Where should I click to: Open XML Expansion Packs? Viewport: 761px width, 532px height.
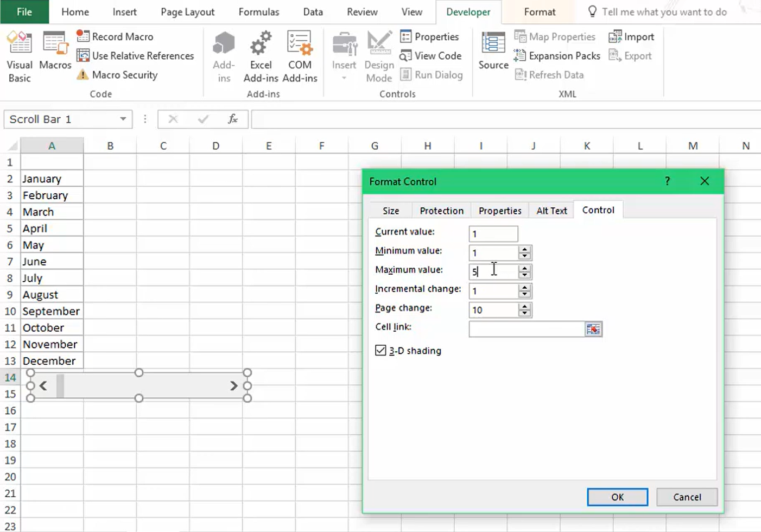point(557,55)
